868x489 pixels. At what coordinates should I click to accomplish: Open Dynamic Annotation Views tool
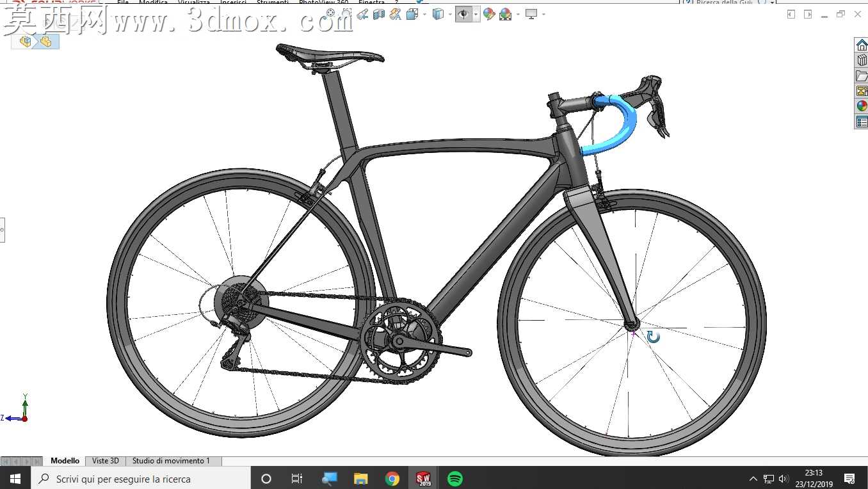coord(396,14)
